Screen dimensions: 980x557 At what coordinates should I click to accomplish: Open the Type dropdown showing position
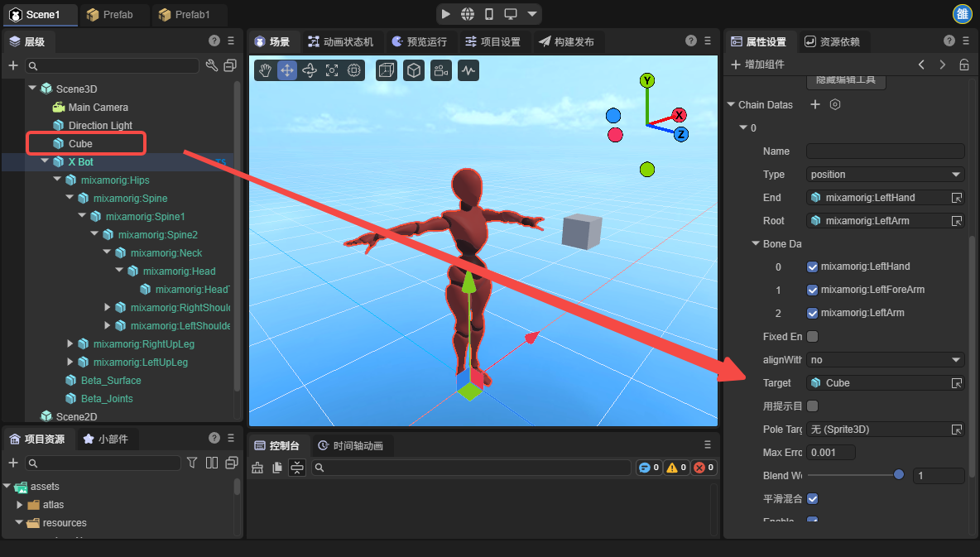[885, 175]
